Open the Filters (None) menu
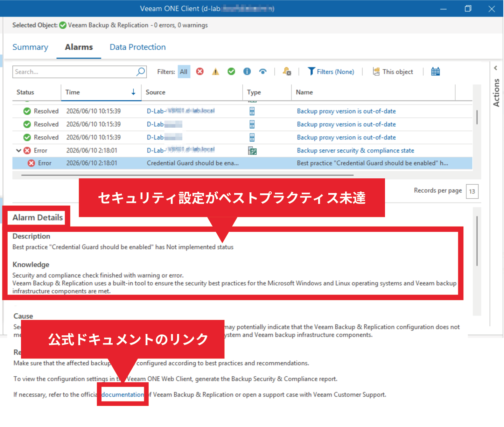Viewport: 504px width, 427px height. click(331, 72)
